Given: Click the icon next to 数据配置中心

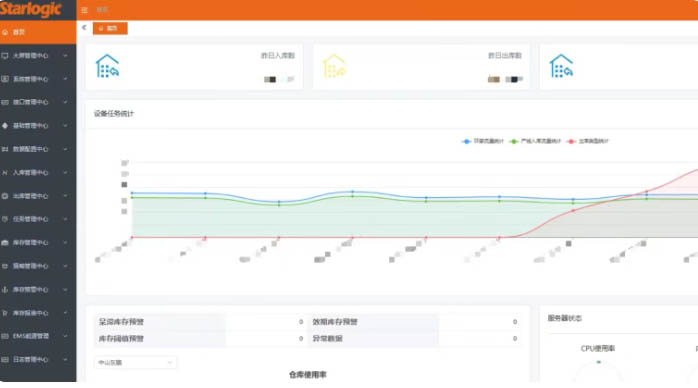Looking at the screenshot, I should point(5,149).
